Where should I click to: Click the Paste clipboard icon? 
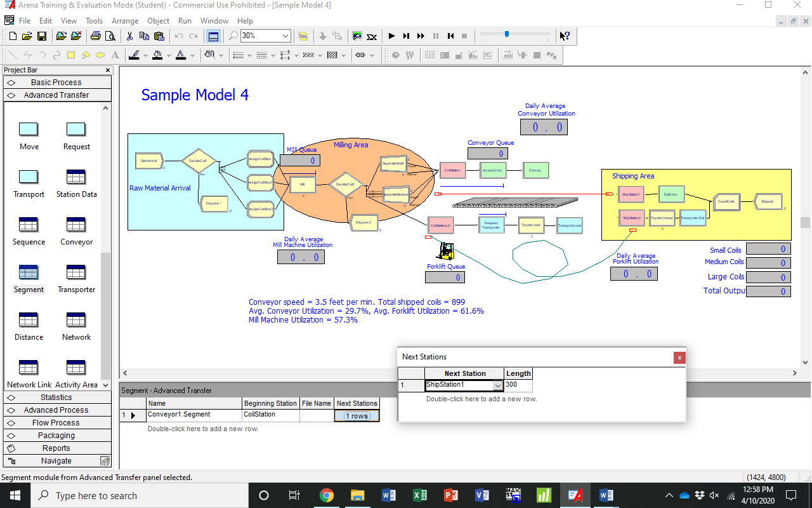tap(159, 36)
